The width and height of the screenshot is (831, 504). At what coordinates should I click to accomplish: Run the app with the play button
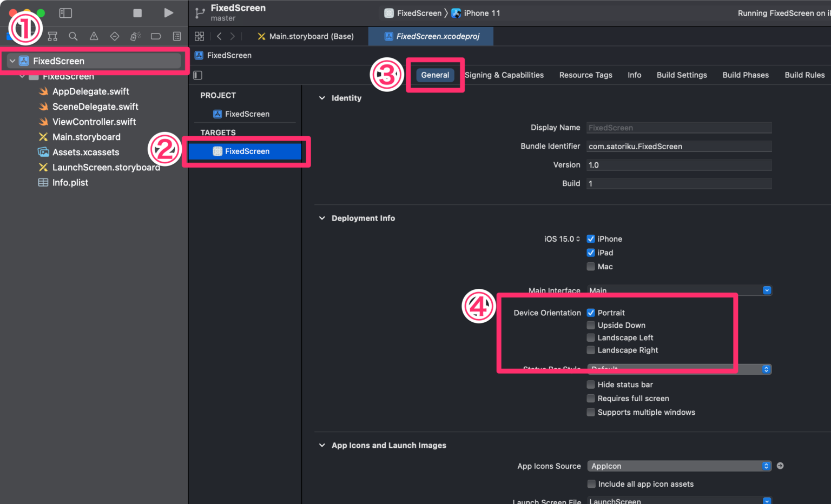[x=169, y=12]
